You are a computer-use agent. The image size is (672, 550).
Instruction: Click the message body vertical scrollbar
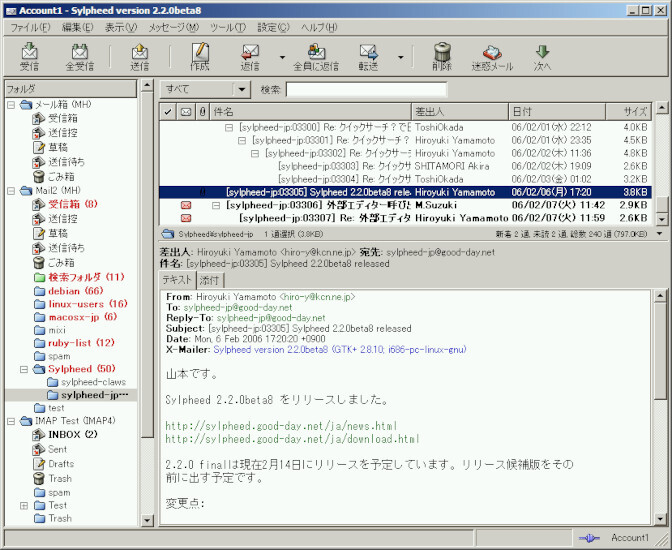pyautogui.click(x=661, y=400)
